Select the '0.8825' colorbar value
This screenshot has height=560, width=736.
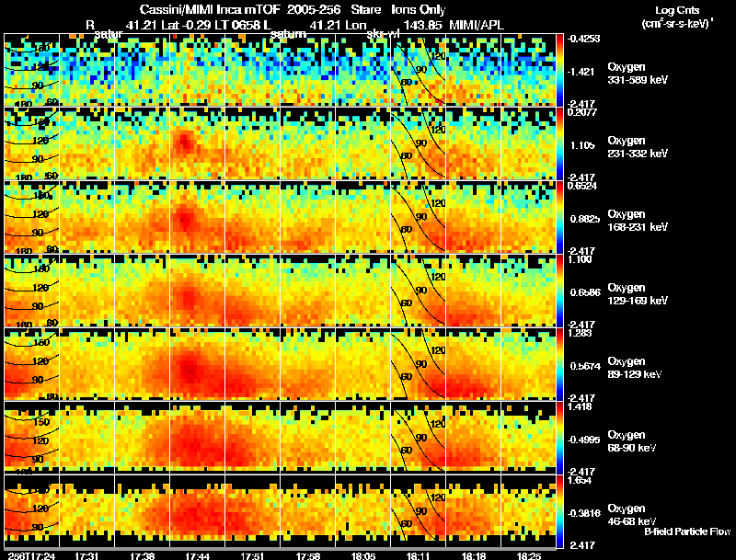coord(585,219)
